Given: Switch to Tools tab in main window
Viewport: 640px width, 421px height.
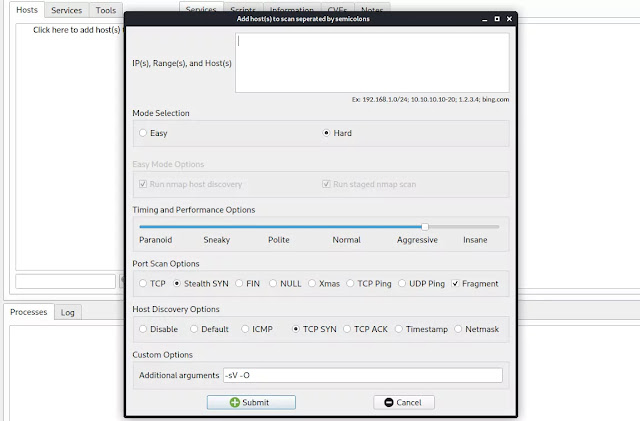Looking at the screenshot, I should (x=106, y=10).
